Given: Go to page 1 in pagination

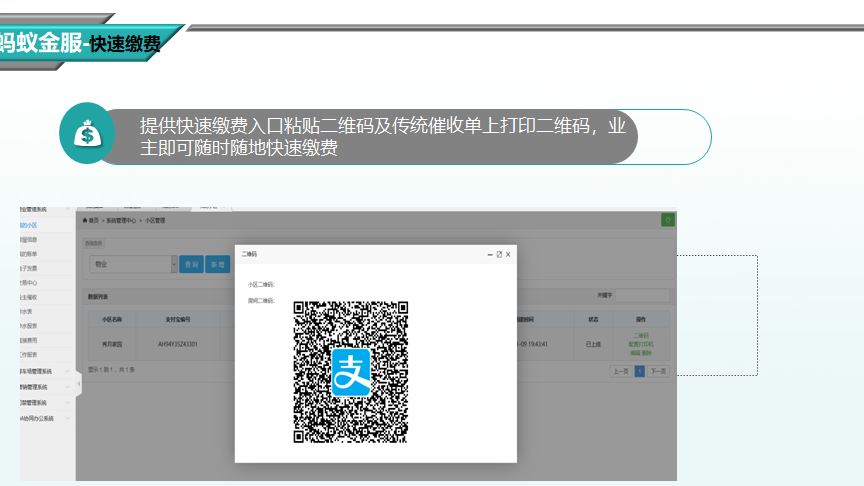Looking at the screenshot, I should tap(639, 371).
